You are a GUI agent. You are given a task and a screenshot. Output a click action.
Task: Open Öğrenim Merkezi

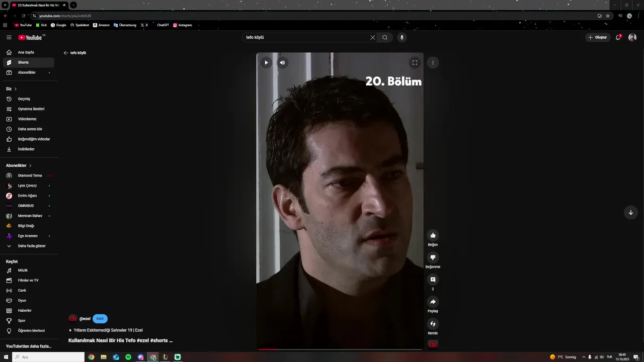[29, 331]
